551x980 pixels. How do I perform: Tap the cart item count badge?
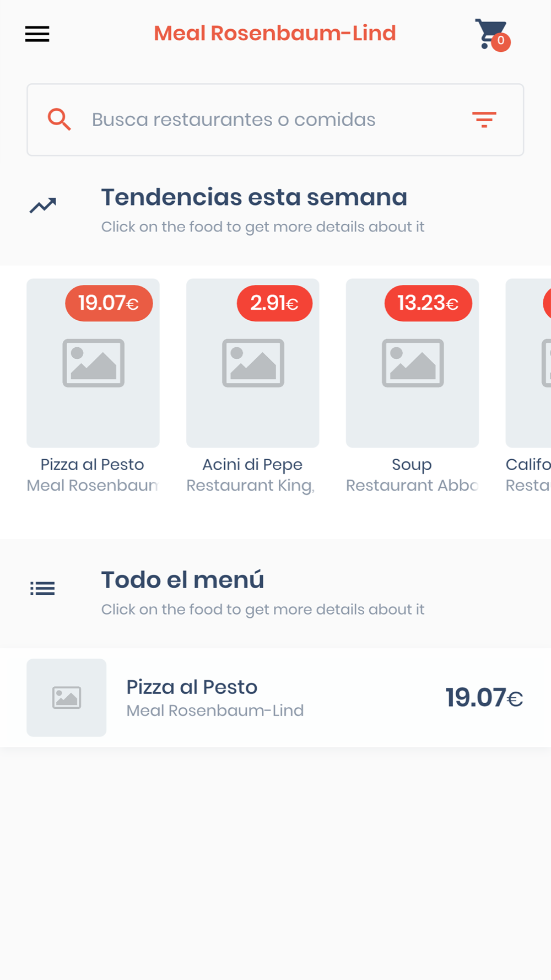(501, 41)
